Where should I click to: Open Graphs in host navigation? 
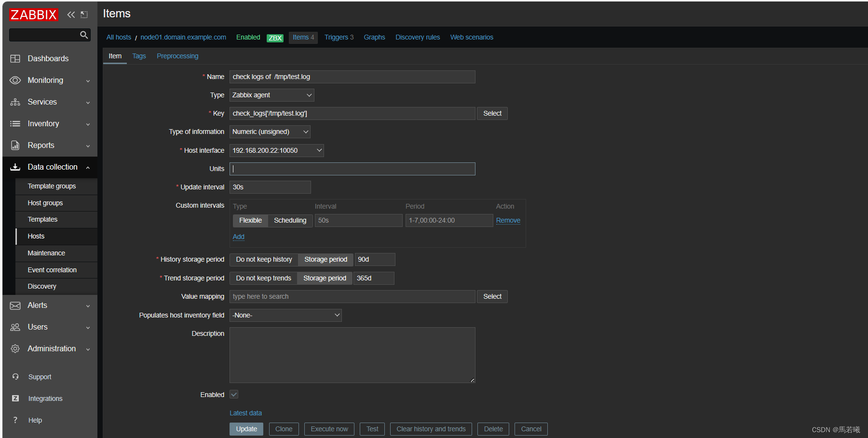tap(374, 38)
